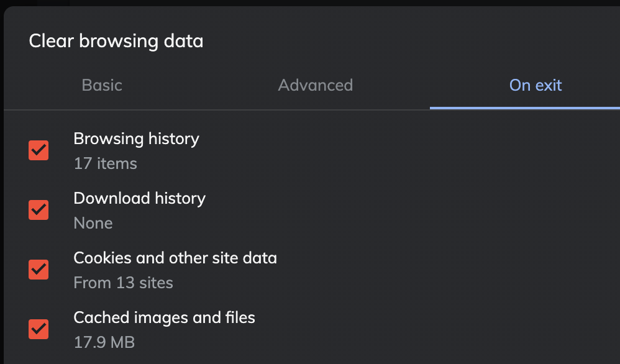Disable the Cookies and other site data checkbox
This screenshot has width=620, height=364.
point(39,270)
